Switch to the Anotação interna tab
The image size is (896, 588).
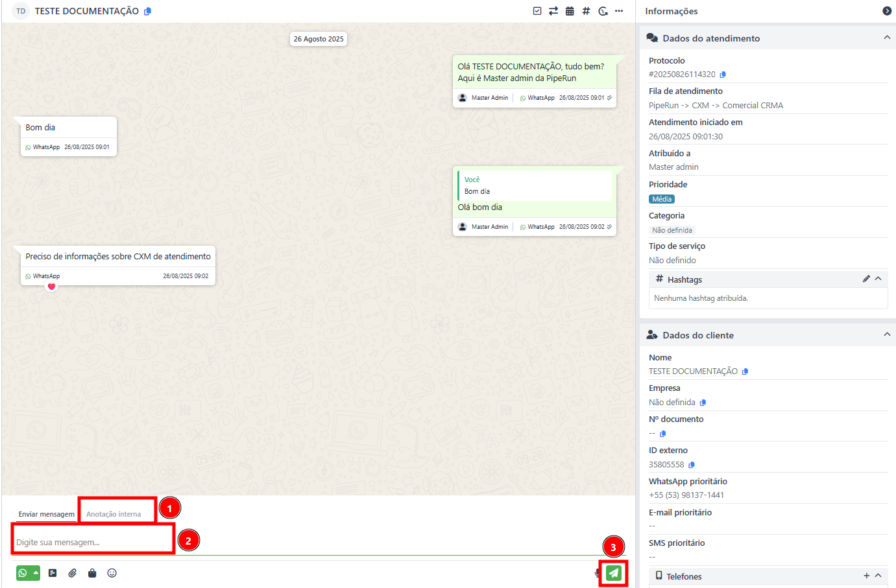tap(114, 514)
